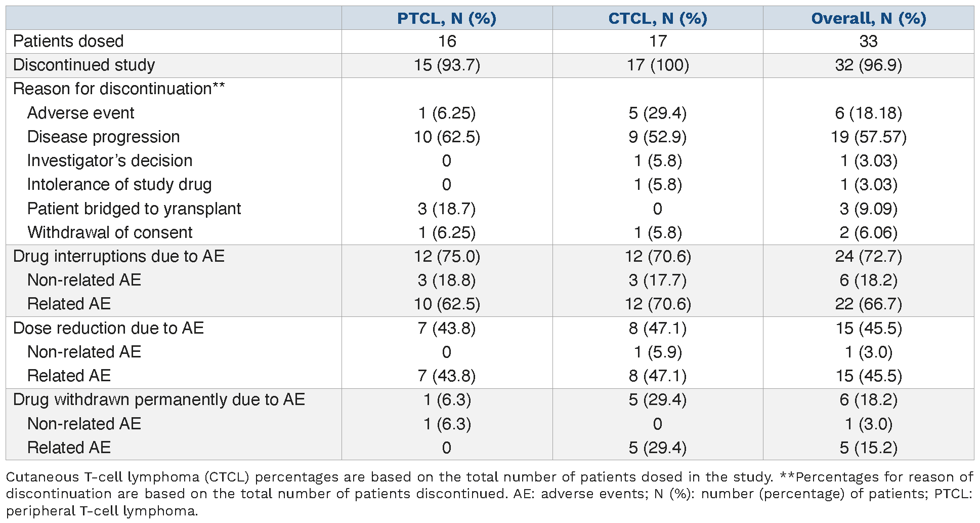This screenshot has height=523, width=980.
Task: Click the 24 (72.7) overall interruptions cell
Action: click(x=868, y=256)
